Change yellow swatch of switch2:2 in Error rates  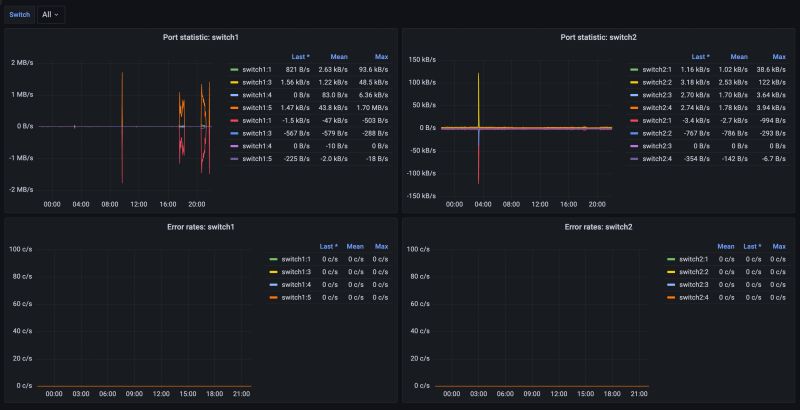pyautogui.click(x=671, y=272)
